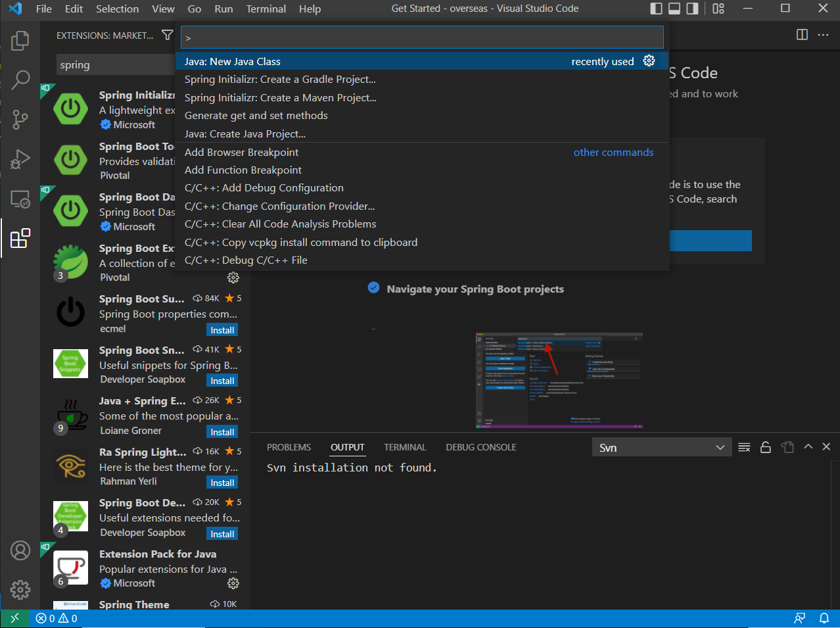Toggle panel visibility layout button
This screenshot has width=840, height=628.
pos(674,9)
